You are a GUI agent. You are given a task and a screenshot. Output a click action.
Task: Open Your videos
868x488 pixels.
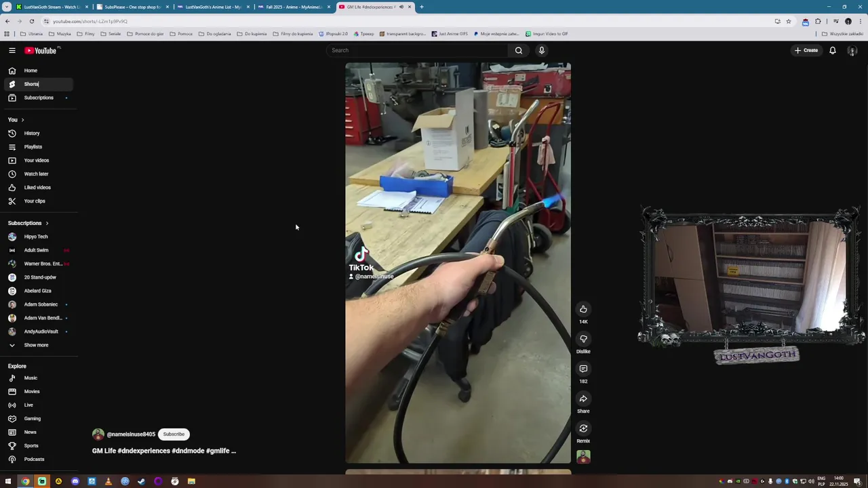pyautogui.click(x=39, y=161)
